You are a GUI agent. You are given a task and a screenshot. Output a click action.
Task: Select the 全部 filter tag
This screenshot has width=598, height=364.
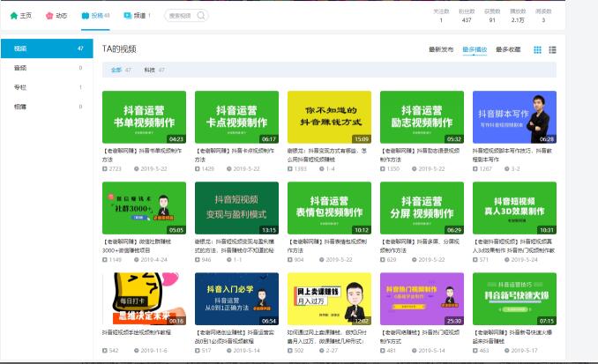116,69
